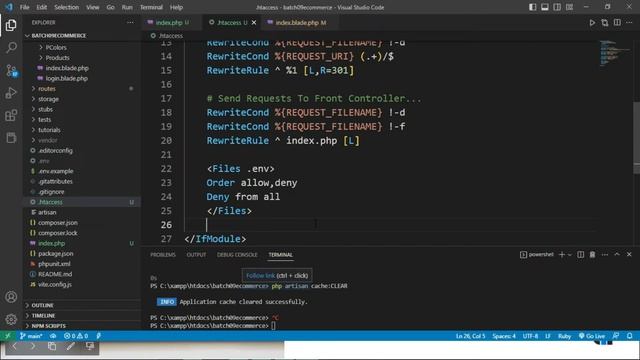Open the Manage gear icon
This screenshot has height=360, width=640.
[x=11, y=319]
